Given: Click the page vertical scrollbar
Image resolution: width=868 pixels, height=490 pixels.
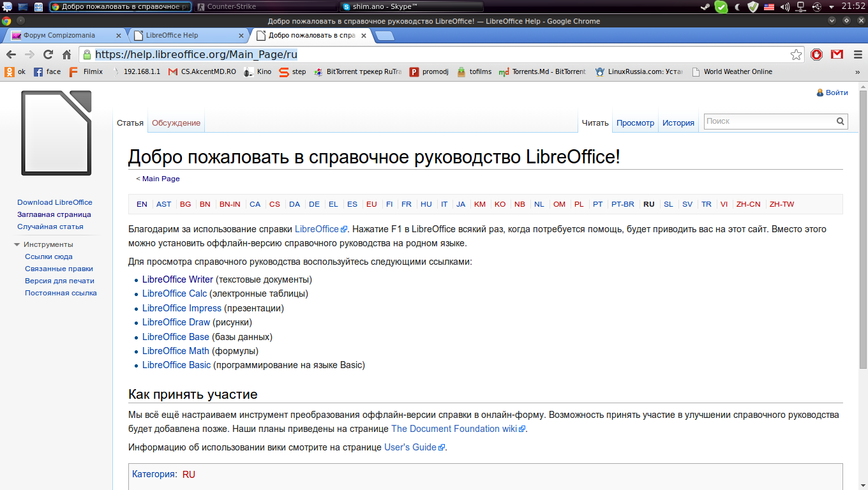Looking at the screenshot, I should point(863,223).
